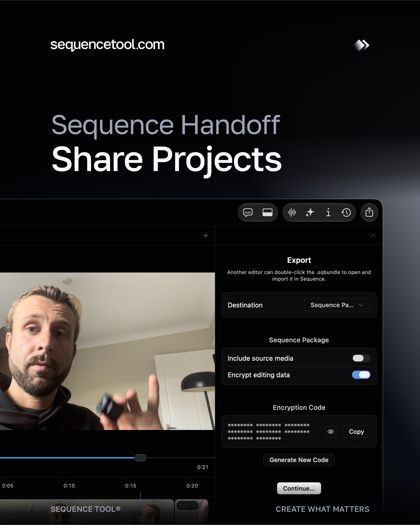Click the Encryption Code section label
Viewport: 420px width, 525px height.
pos(299,407)
